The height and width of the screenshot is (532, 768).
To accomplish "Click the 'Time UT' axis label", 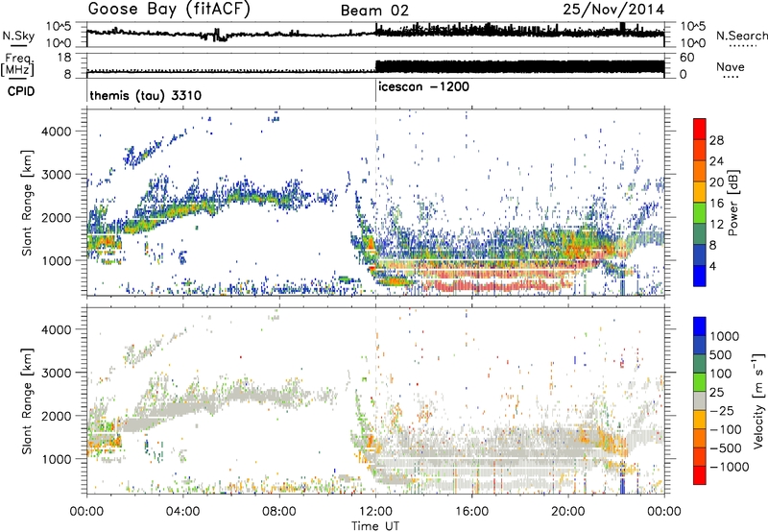I will tap(375, 526).
